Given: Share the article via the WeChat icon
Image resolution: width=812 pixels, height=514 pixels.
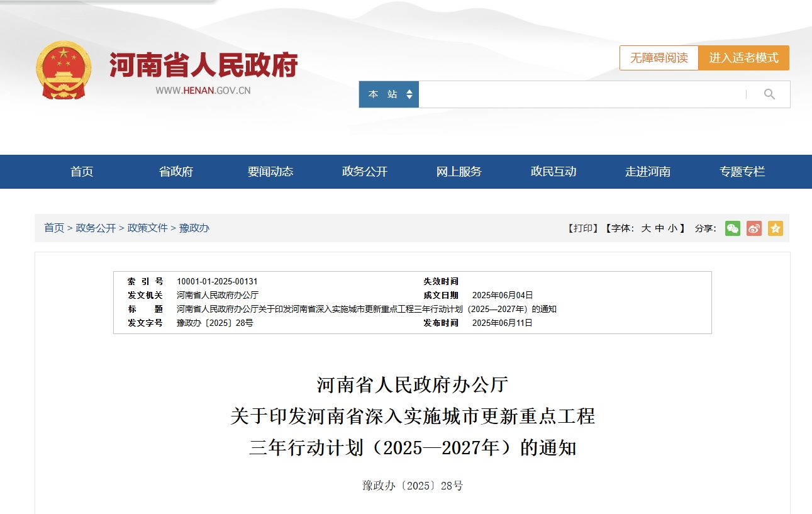Looking at the screenshot, I should 733,228.
